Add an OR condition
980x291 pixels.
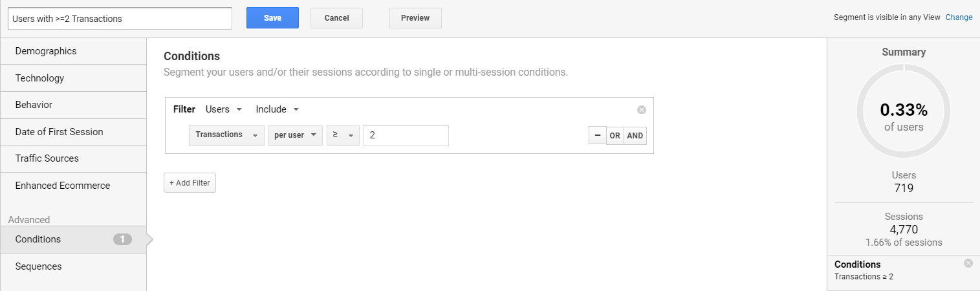pyautogui.click(x=615, y=136)
